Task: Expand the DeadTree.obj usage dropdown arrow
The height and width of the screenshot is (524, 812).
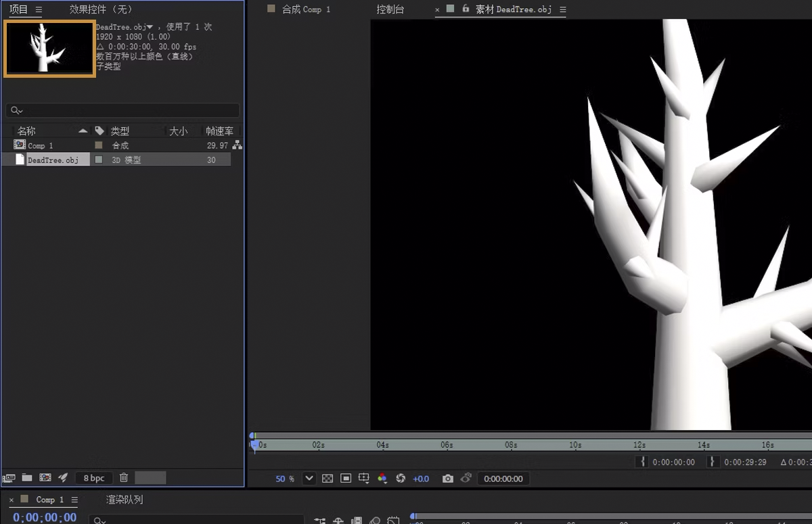Action: 150,27
